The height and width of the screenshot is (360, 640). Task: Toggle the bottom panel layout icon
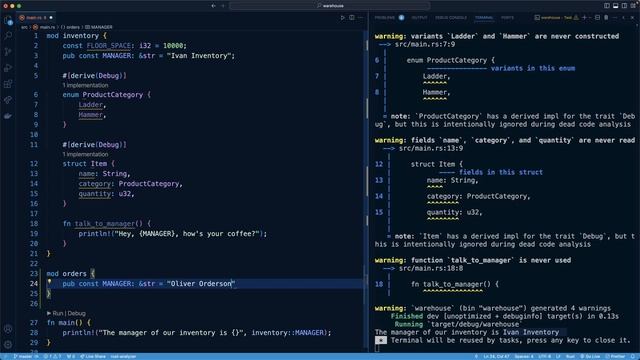(616, 6)
